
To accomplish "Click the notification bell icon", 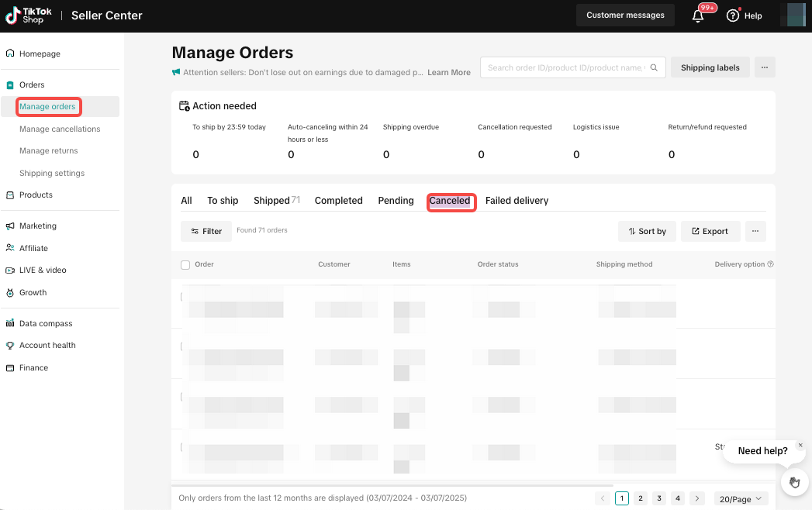I will coord(698,16).
